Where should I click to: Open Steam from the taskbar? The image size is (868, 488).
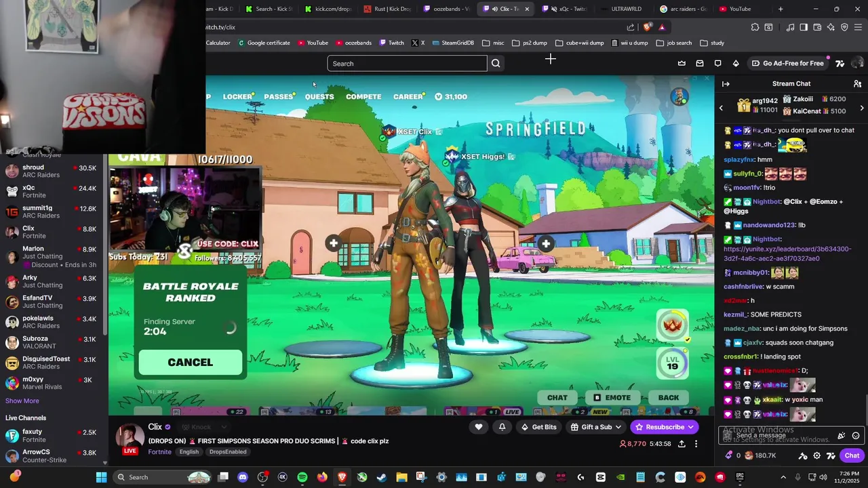click(382, 477)
